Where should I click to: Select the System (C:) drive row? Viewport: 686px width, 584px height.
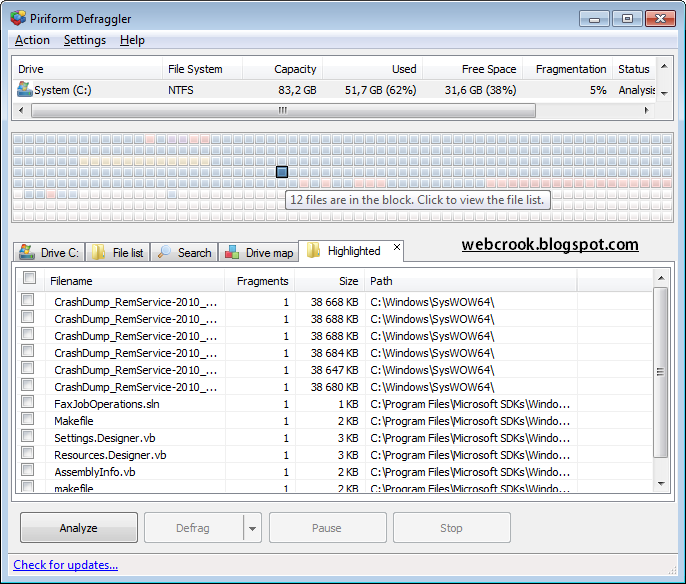335,90
